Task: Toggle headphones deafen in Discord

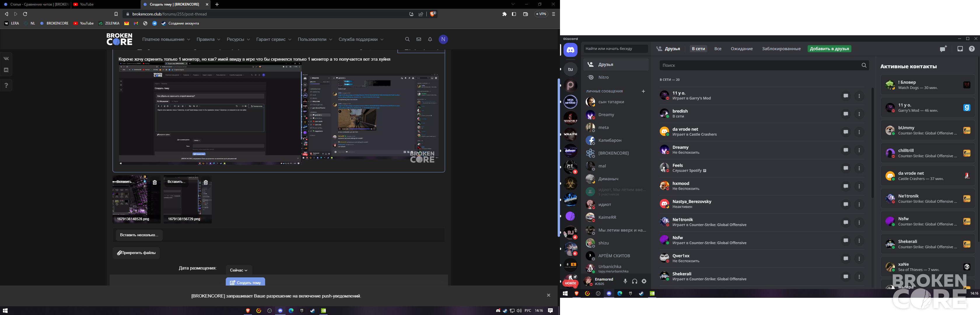Action: pos(635,281)
